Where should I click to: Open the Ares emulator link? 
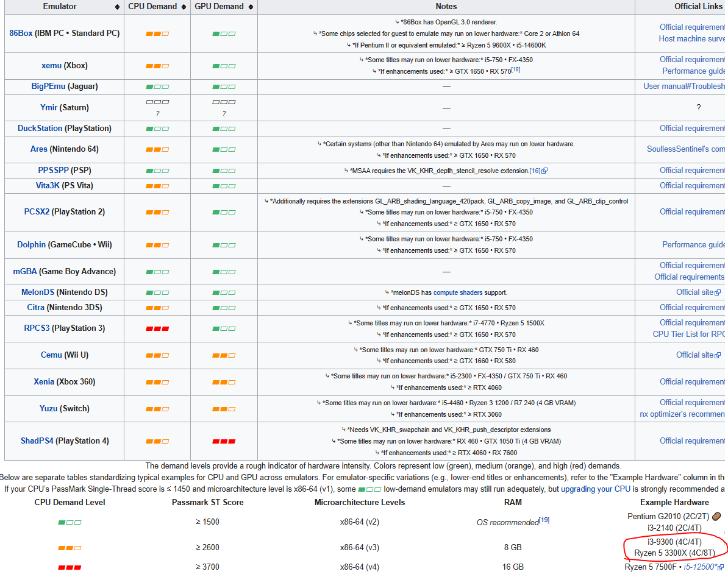click(x=39, y=149)
